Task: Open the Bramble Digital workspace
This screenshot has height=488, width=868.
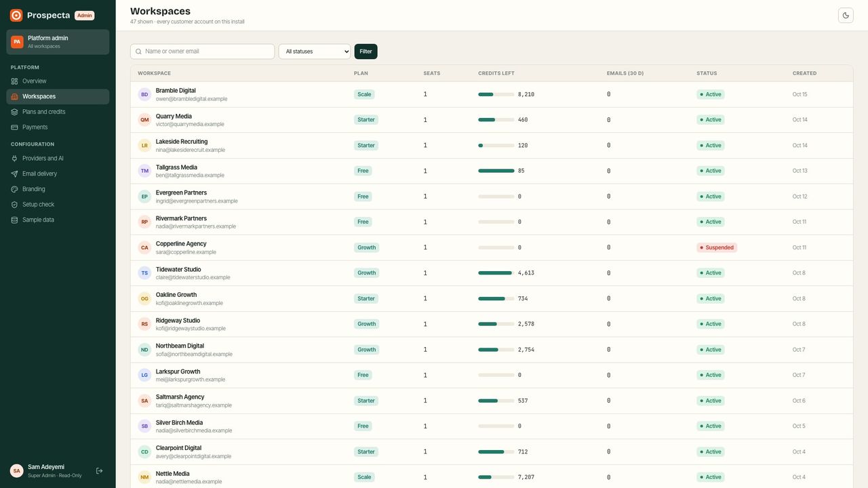Action: pos(176,91)
